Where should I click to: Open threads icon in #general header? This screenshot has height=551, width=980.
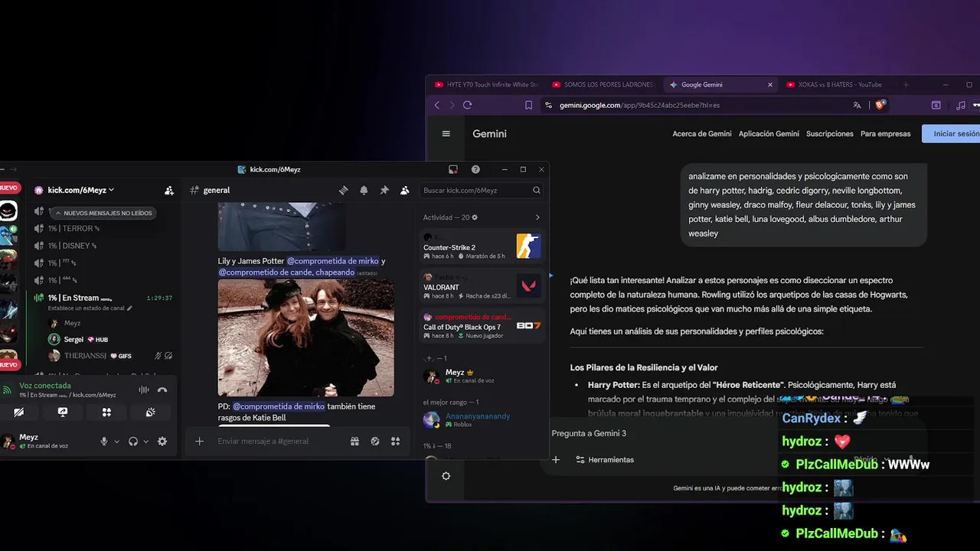pos(344,190)
